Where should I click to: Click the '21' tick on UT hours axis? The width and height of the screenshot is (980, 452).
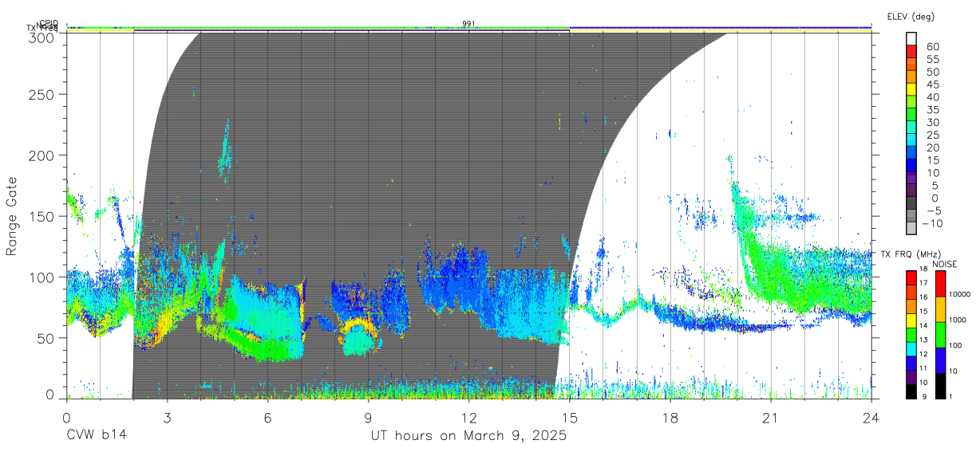pyautogui.click(x=770, y=417)
